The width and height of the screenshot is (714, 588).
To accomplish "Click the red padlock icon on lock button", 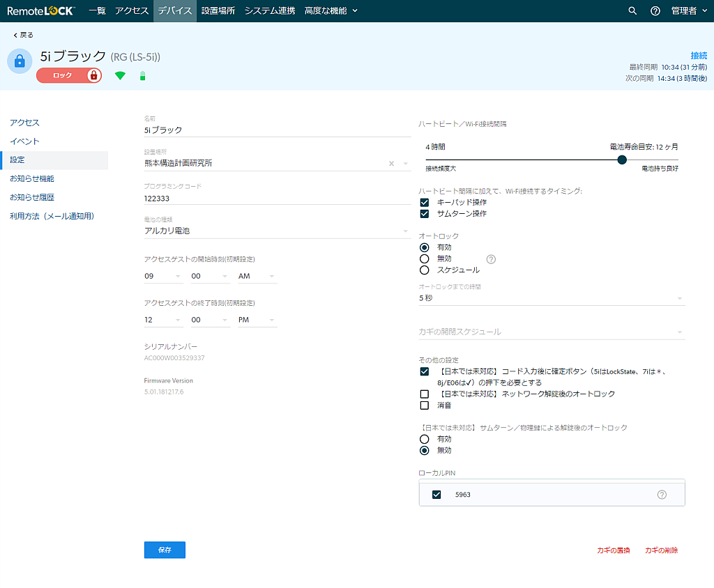I will tap(94, 75).
